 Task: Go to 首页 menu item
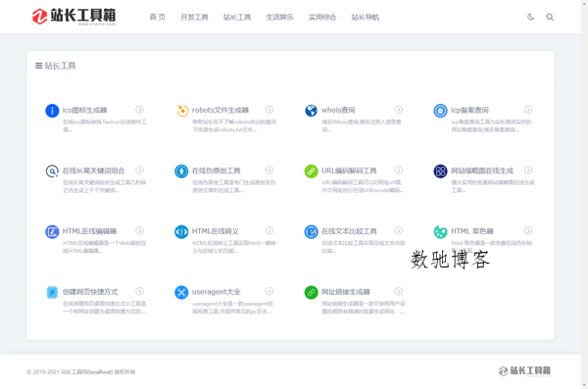[158, 17]
